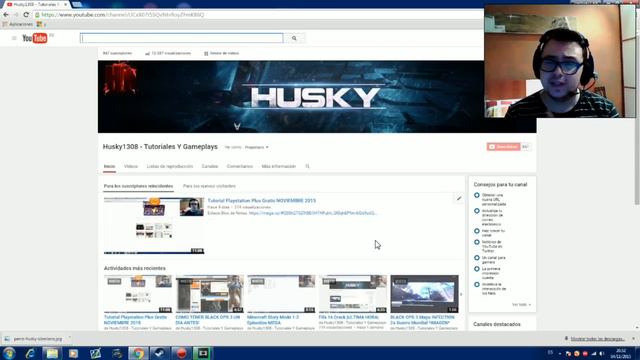The image size is (640, 360).
Task: Open Fifa 16 Crack video thumbnail
Action: (x=353, y=294)
